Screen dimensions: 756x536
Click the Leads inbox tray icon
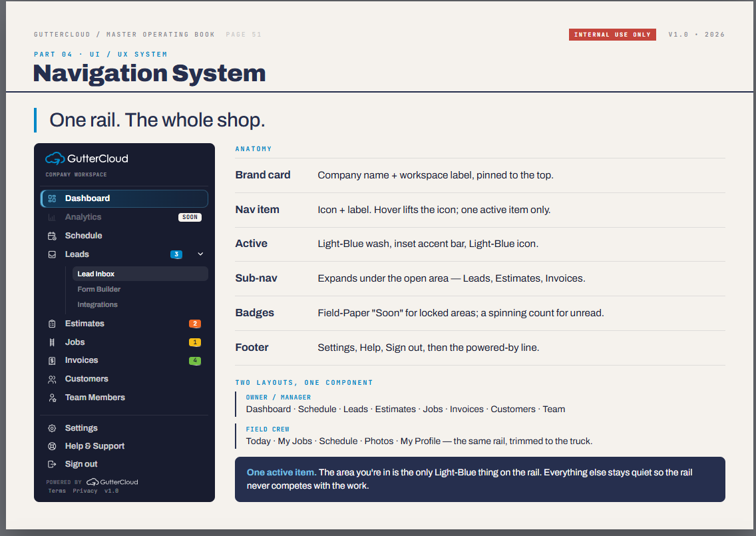[x=52, y=254]
